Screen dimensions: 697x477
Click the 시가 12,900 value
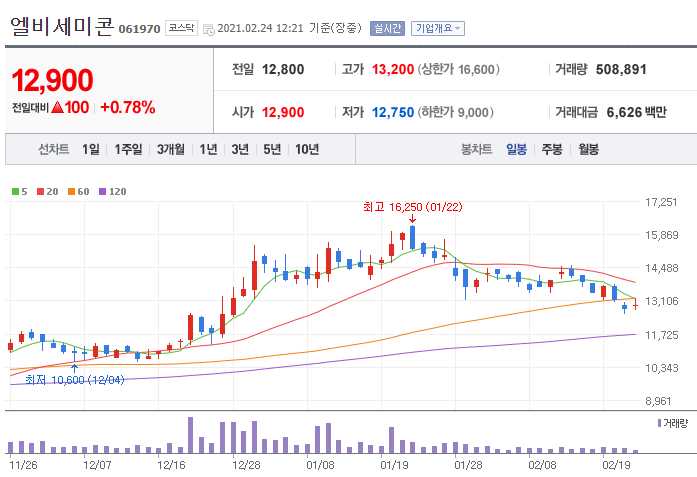pyautogui.click(x=283, y=112)
